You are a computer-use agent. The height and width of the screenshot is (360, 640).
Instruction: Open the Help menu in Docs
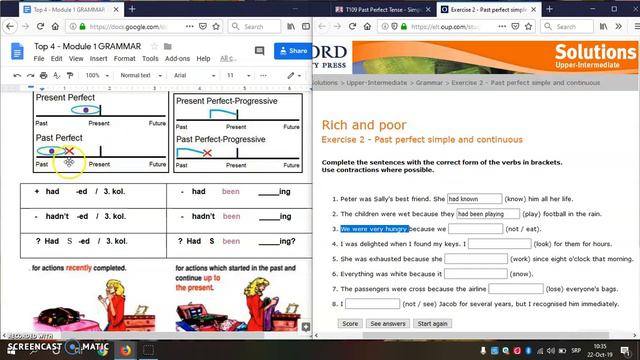pos(203,59)
